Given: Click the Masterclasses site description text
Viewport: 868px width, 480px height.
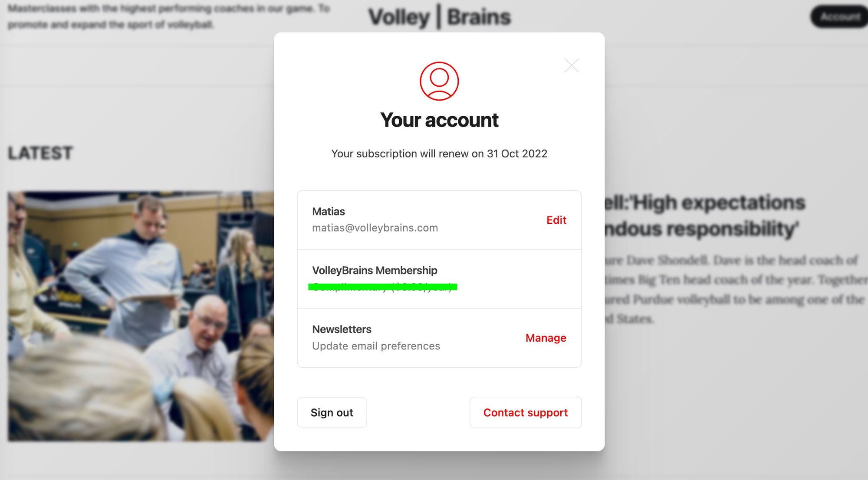Looking at the screenshot, I should (169, 16).
